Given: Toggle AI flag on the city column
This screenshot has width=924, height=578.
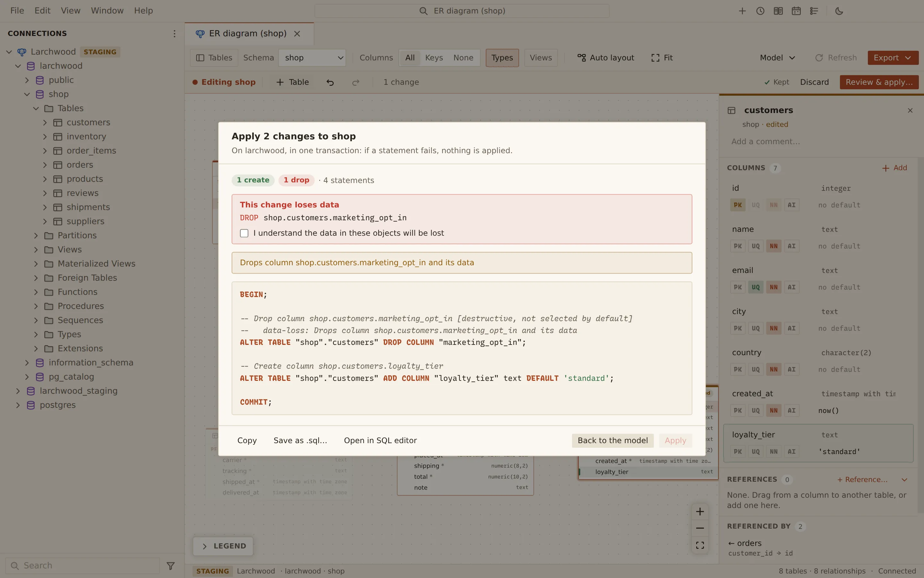Looking at the screenshot, I should pos(791,328).
